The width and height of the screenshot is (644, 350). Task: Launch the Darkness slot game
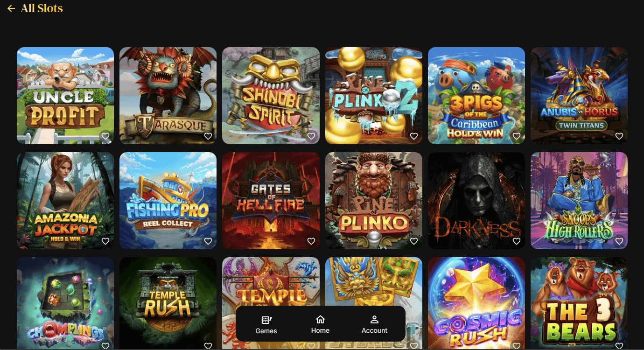[476, 201]
